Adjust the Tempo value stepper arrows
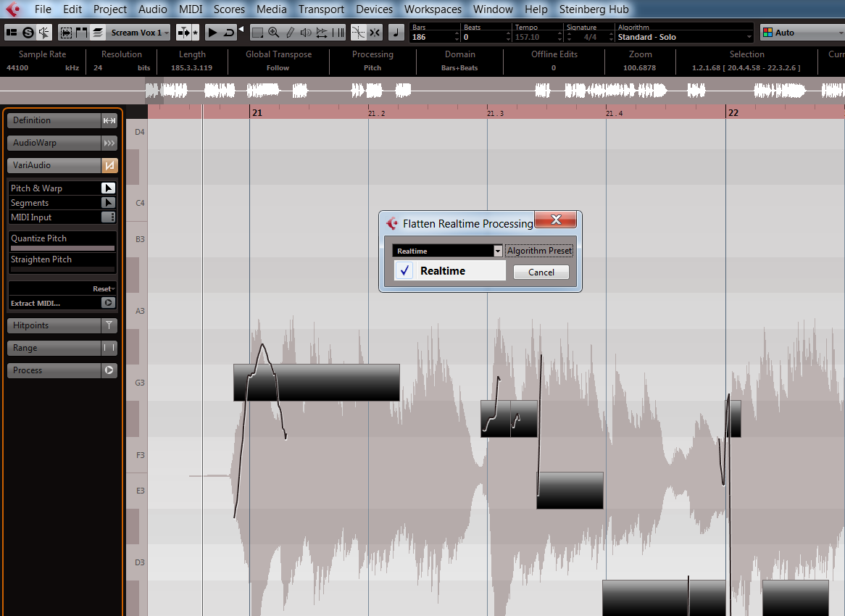Screen dimensions: 845x616 pyautogui.click(x=560, y=37)
